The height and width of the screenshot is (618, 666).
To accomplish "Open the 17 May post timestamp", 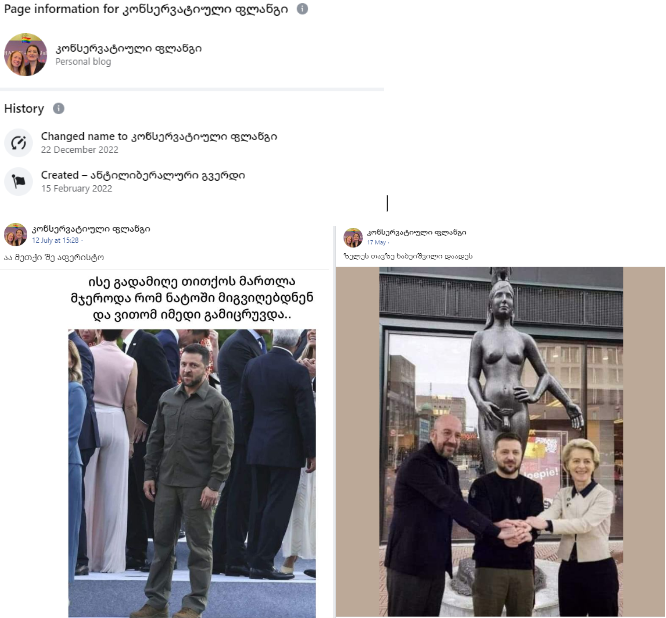I will click(x=376, y=243).
